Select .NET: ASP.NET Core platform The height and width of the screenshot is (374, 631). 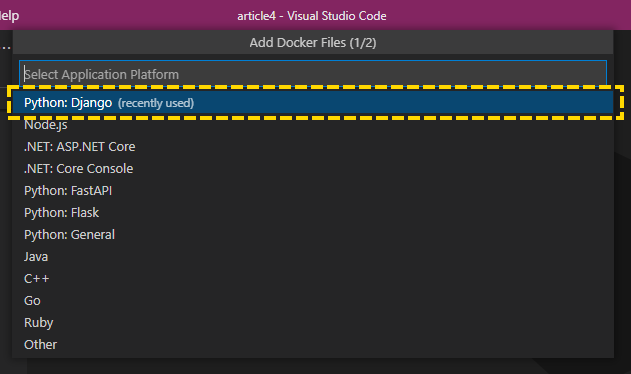point(313,147)
